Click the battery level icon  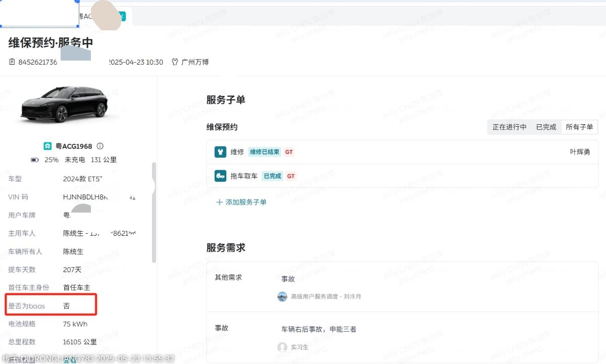(35, 160)
